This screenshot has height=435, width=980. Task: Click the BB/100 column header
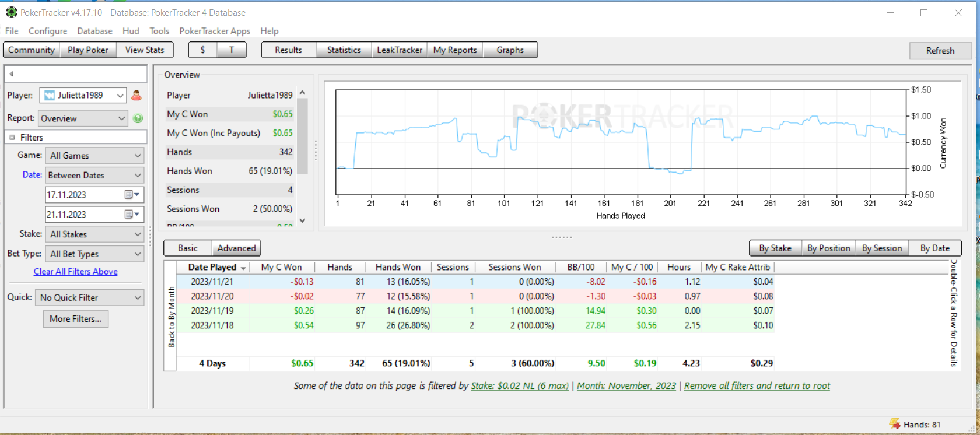pyautogui.click(x=581, y=267)
